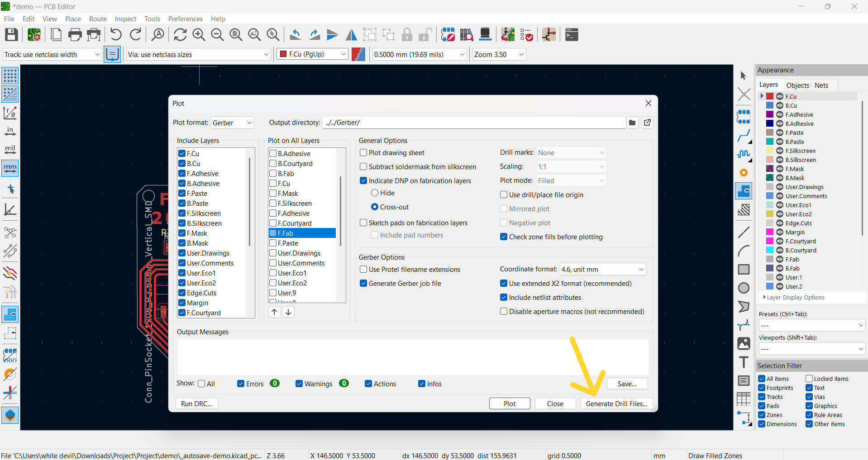Move selected layer up arrow
This screenshot has width=868, height=460.
(274, 312)
